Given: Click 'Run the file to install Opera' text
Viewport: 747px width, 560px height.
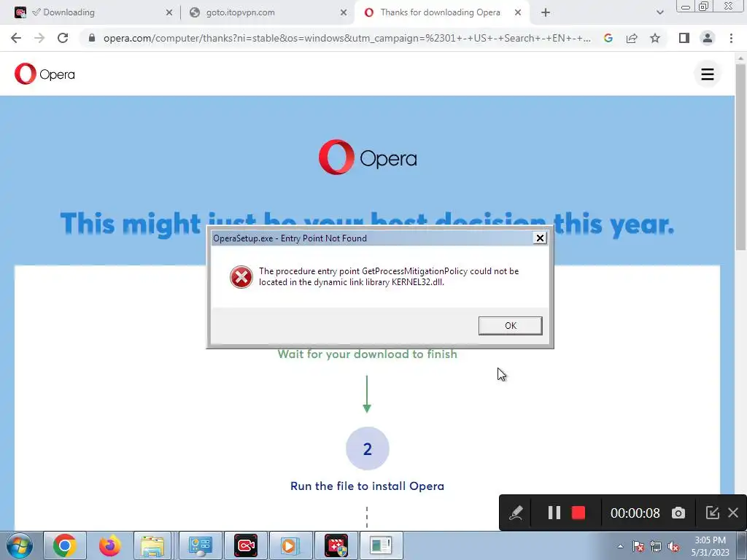Looking at the screenshot, I should 368,486.
